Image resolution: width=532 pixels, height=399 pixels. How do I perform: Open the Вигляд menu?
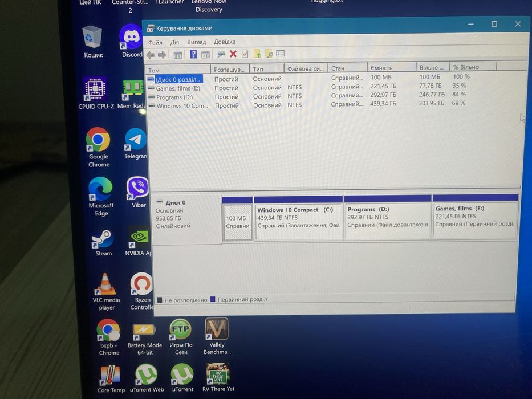197,42
